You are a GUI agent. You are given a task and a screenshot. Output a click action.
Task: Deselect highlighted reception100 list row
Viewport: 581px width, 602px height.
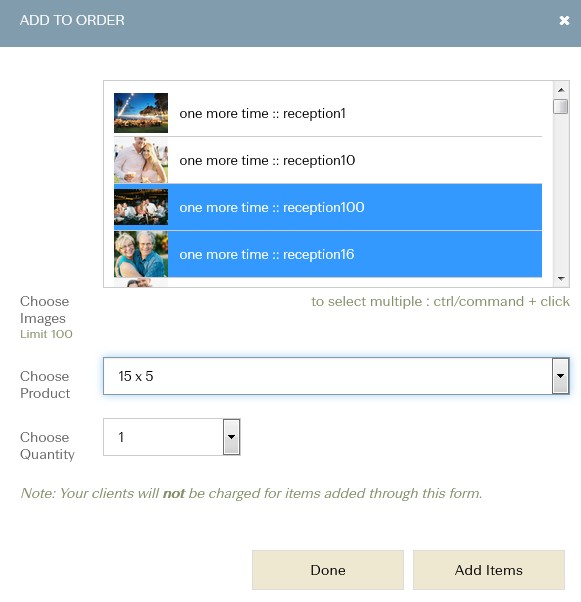click(x=328, y=207)
